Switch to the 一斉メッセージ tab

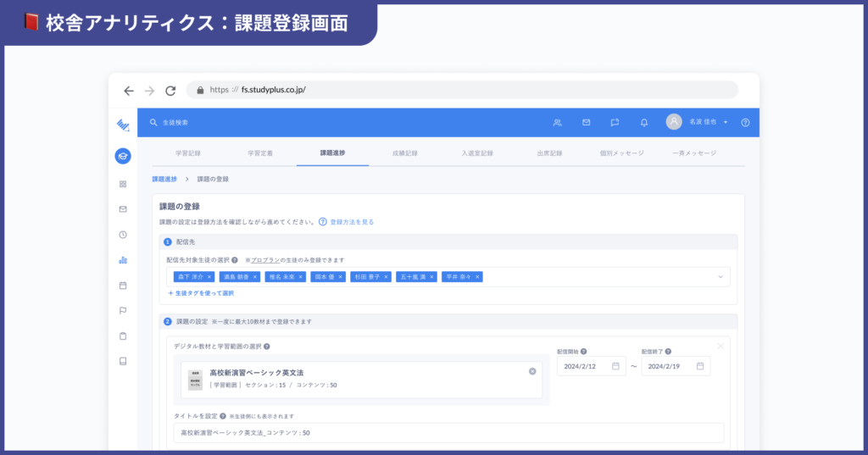(x=694, y=153)
